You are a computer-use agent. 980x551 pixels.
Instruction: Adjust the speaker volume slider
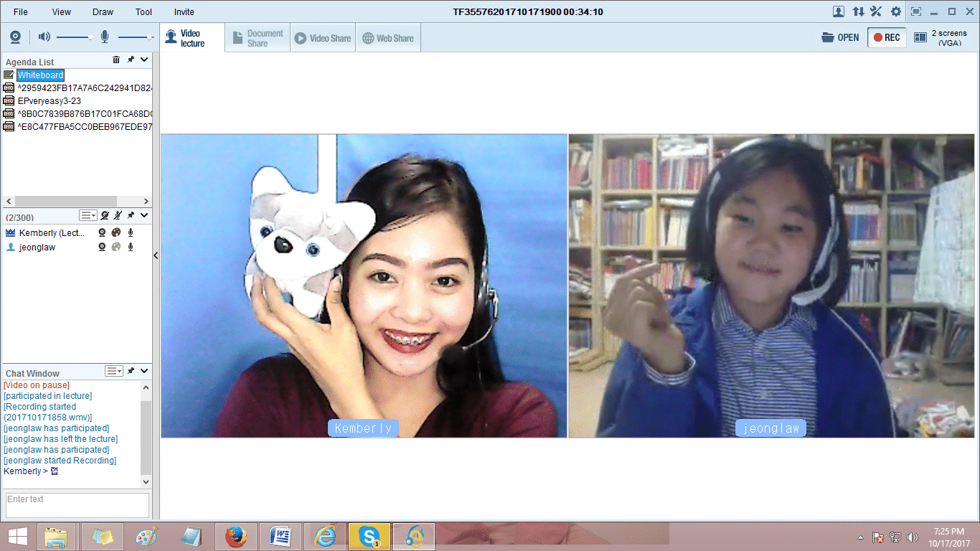[x=74, y=37]
